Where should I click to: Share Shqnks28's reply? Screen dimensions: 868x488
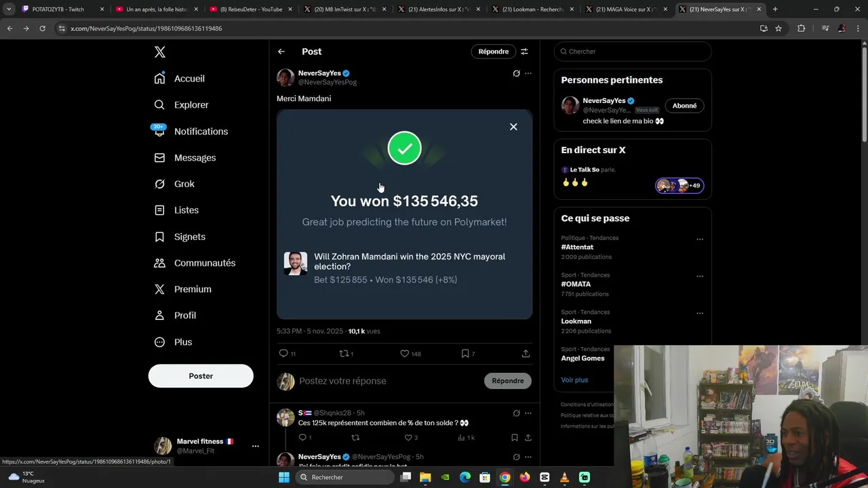[x=528, y=438]
